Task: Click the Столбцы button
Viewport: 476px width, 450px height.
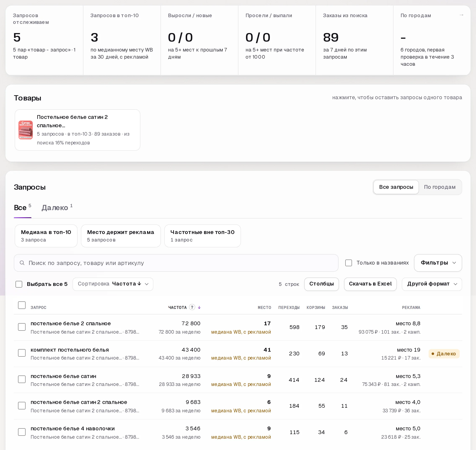Action: coord(321,284)
